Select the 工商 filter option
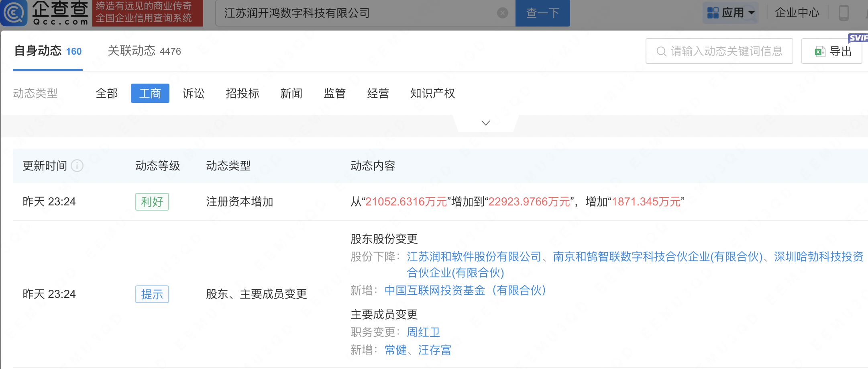Viewport: 868px width, 369px height. 150,94
